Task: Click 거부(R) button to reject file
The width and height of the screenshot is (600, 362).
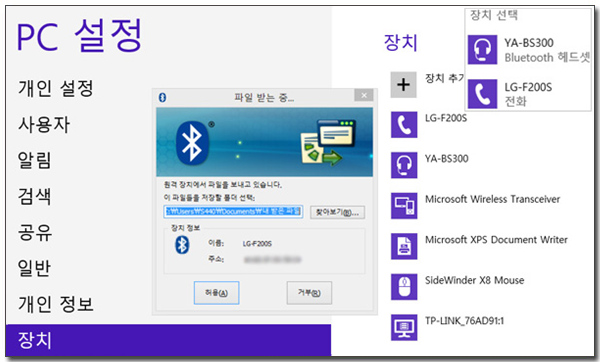Action: (309, 293)
